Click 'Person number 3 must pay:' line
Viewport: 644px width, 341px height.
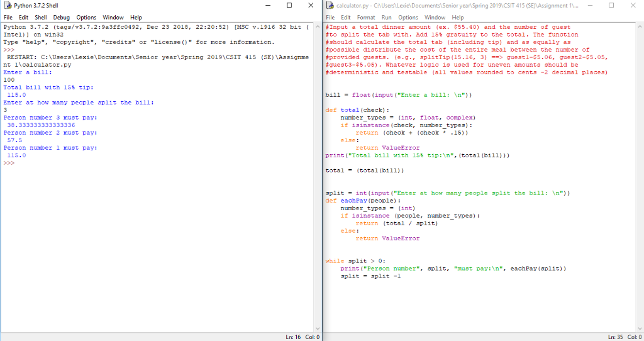(x=50, y=118)
